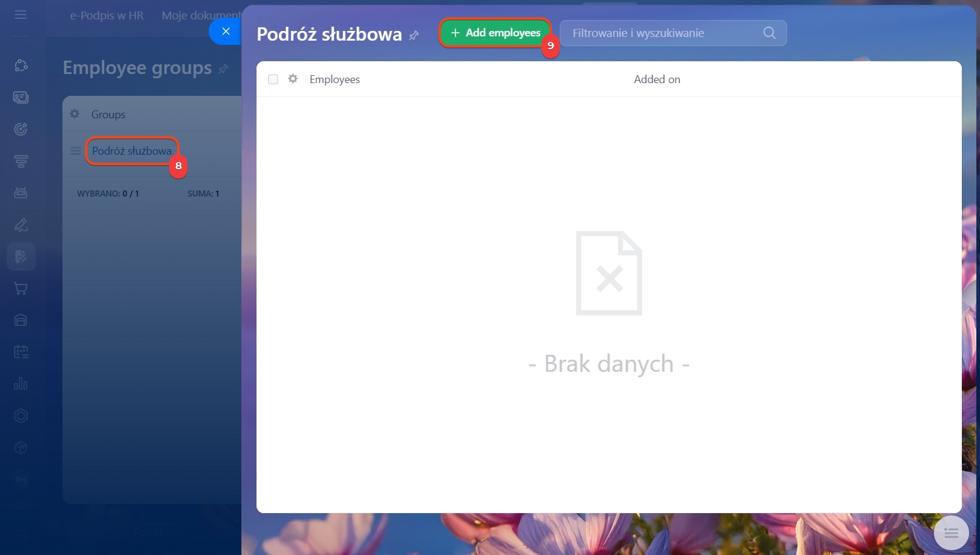Image resolution: width=980 pixels, height=555 pixels.
Task: Close the Podróż służbowa side panel
Action: 226,32
